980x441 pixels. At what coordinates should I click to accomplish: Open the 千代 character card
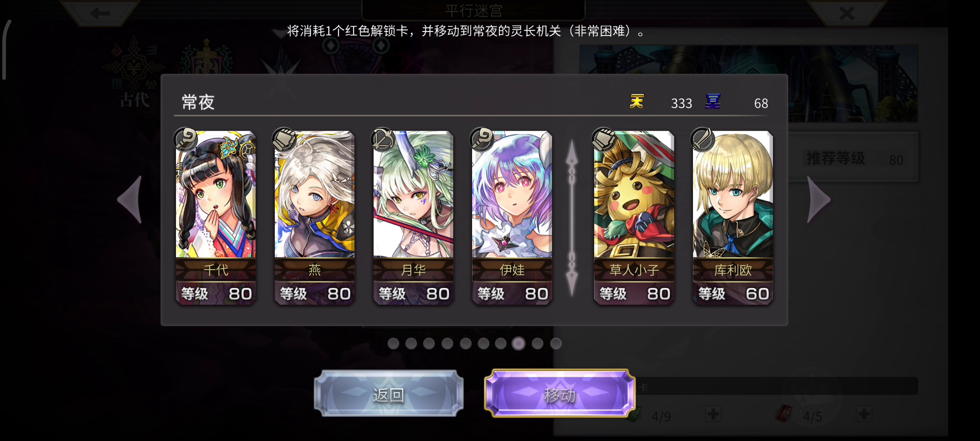pyautogui.click(x=216, y=218)
